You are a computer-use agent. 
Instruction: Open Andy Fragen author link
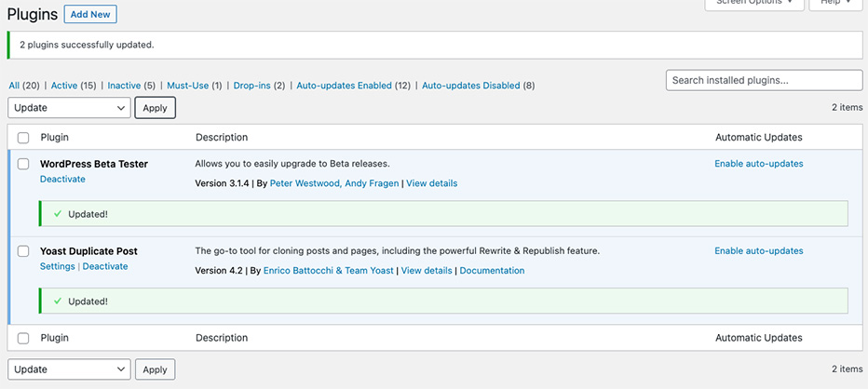(x=372, y=183)
